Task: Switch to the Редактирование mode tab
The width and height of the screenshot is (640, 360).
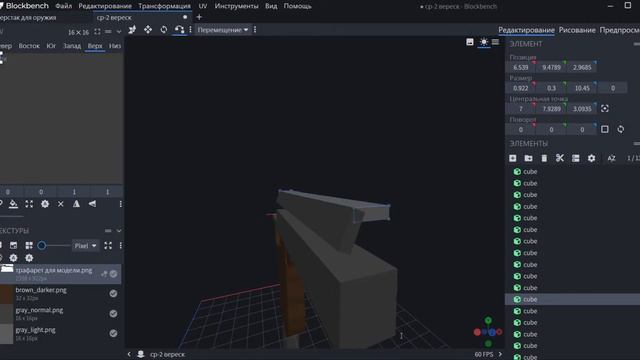Action: tap(526, 30)
